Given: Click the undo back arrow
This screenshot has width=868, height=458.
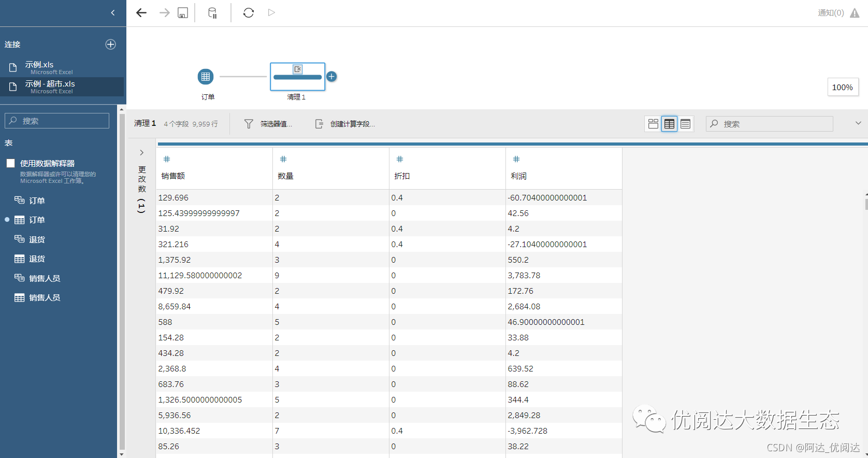Looking at the screenshot, I should (141, 13).
